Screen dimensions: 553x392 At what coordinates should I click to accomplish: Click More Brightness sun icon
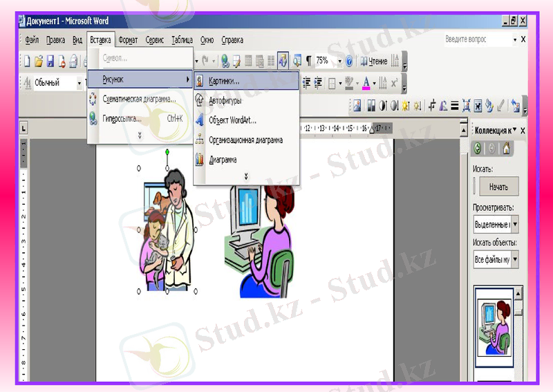tap(406, 106)
